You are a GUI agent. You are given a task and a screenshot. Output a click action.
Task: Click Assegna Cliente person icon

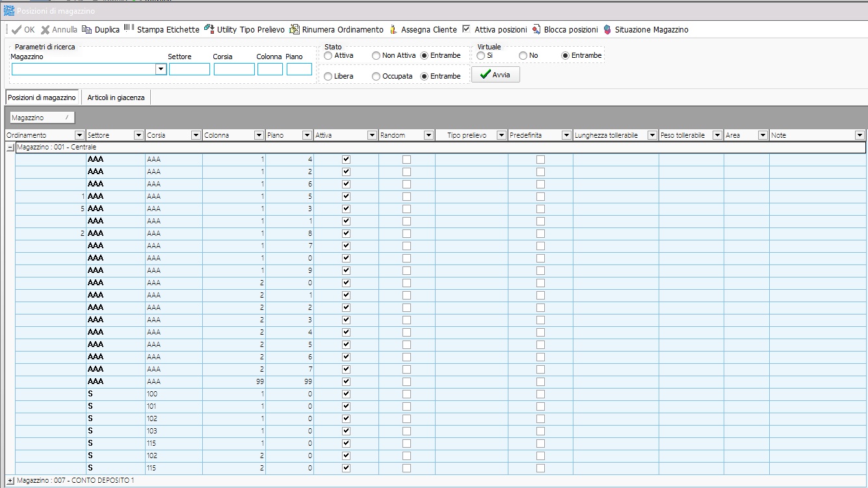tap(393, 30)
